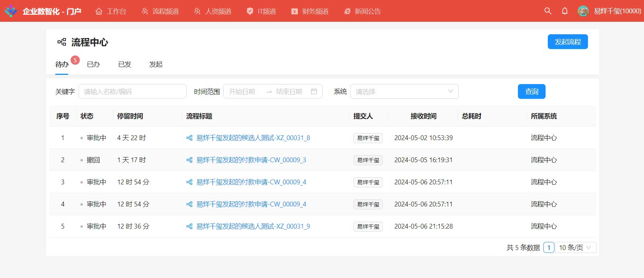Click the 发起流程 button
This screenshot has width=644, height=278.
[567, 42]
